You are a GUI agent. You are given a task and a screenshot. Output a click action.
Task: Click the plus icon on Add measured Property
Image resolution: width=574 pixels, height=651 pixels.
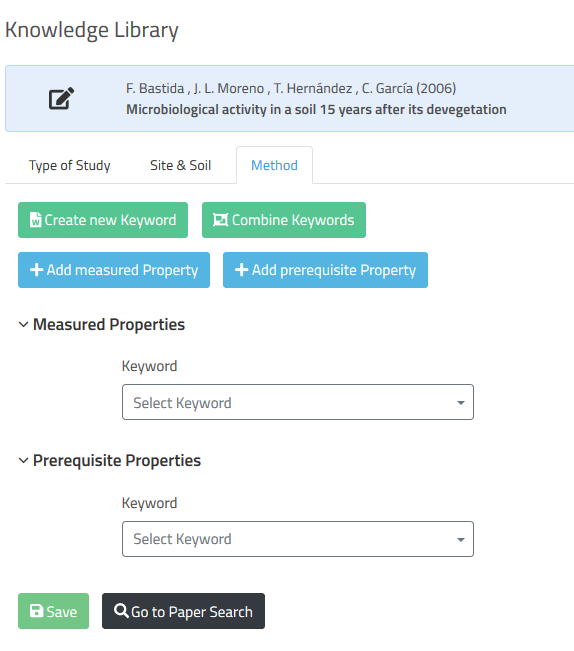coord(37,270)
